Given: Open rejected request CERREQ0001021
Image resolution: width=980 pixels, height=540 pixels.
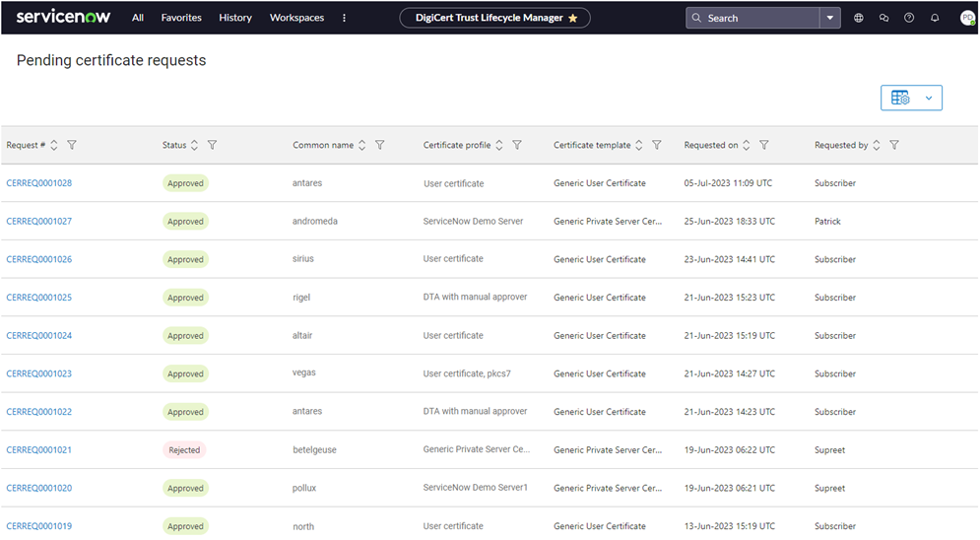Looking at the screenshot, I should pyautogui.click(x=39, y=450).
